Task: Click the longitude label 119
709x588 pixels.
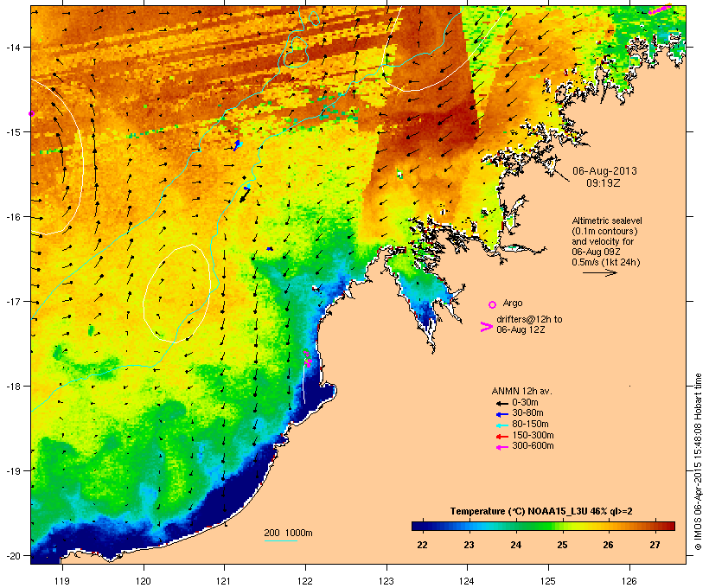Action: [x=62, y=581]
